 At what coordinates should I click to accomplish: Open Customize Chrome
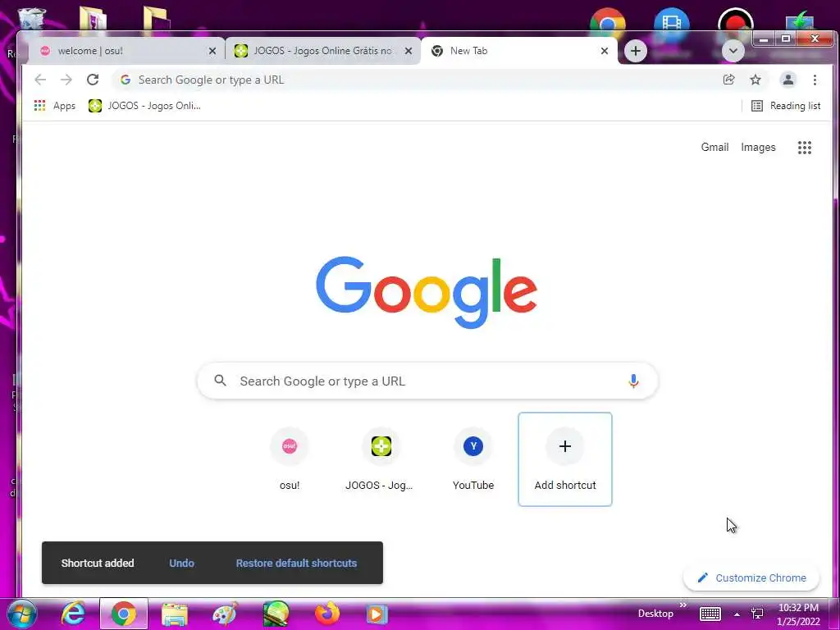[x=751, y=577]
